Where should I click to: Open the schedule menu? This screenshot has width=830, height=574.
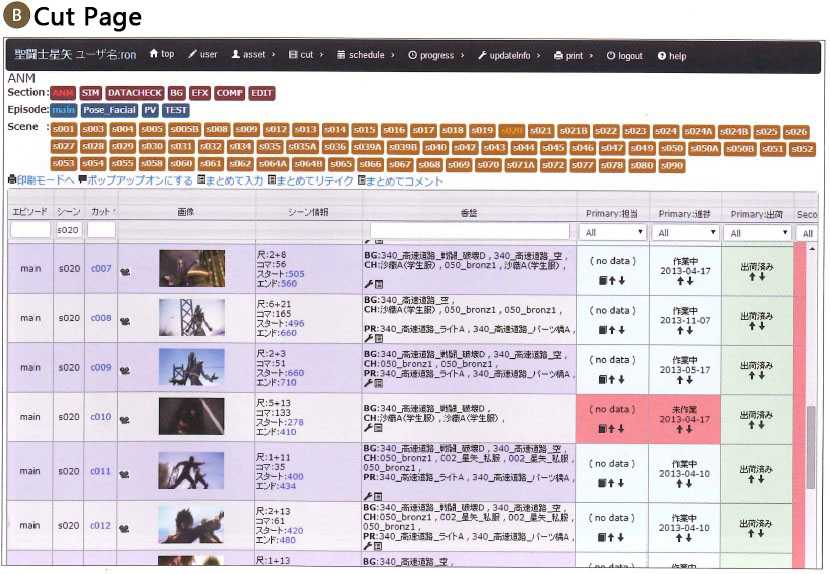pos(366,55)
